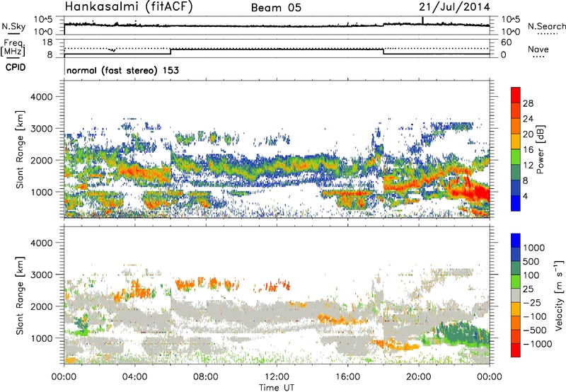This screenshot has height=392, width=566.
Task: Click the "16:00" time tick label
Action: (347, 377)
